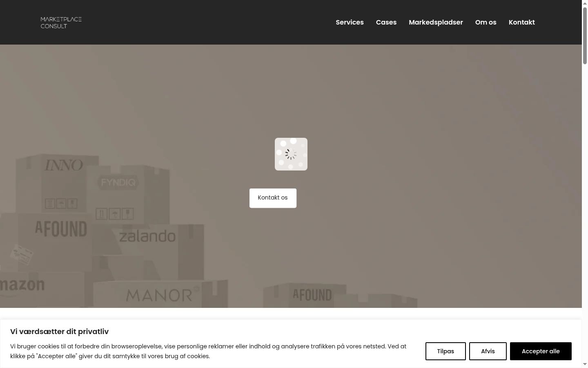The image size is (588, 368).
Task: Navigate to Kontakt in header
Action: click(521, 22)
